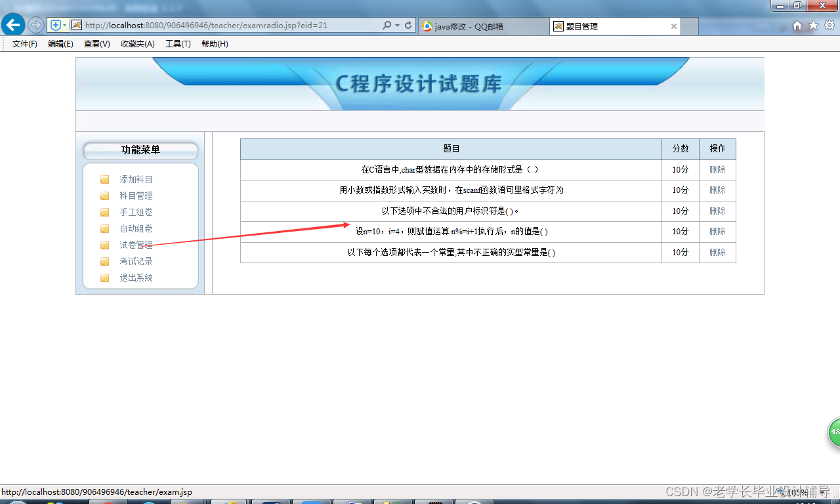Viewport: 840px width, 504px height.
Task: Click the back navigation arrow
Action: click(x=12, y=24)
